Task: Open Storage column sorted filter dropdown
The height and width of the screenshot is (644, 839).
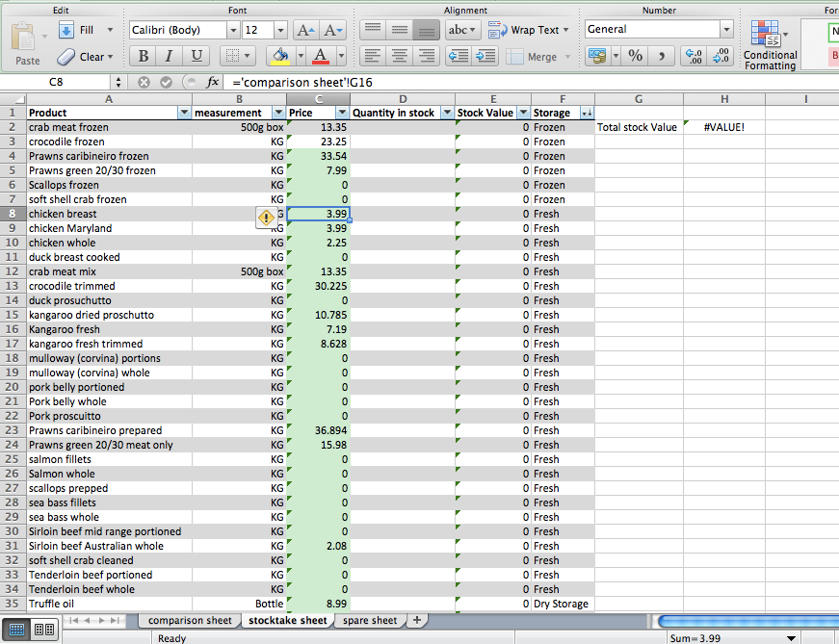Action: 587,113
